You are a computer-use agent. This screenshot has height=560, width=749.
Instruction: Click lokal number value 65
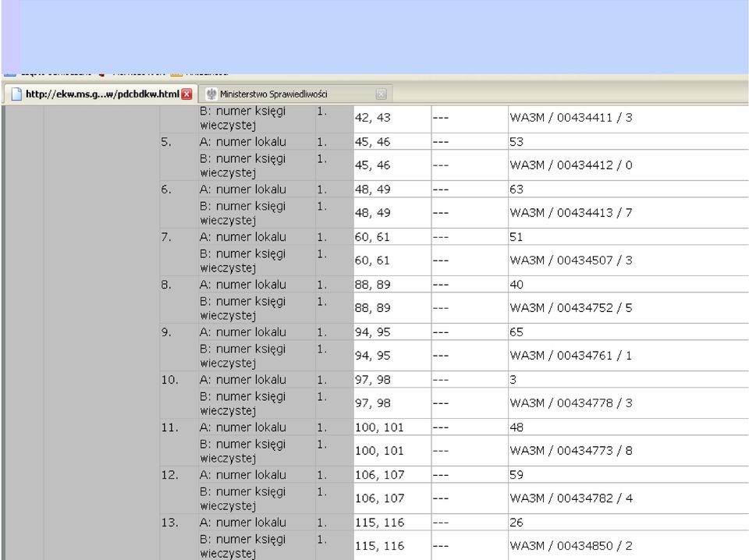(516, 331)
